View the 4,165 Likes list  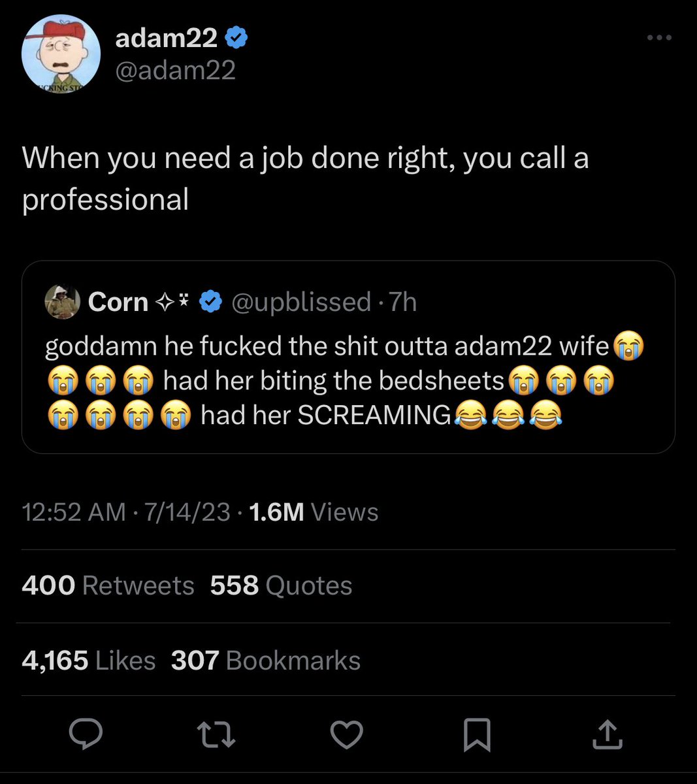click(89, 661)
